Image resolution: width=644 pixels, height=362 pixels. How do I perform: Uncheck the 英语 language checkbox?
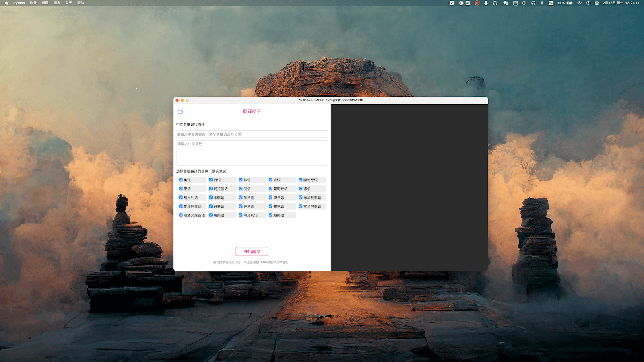click(x=181, y=180)
